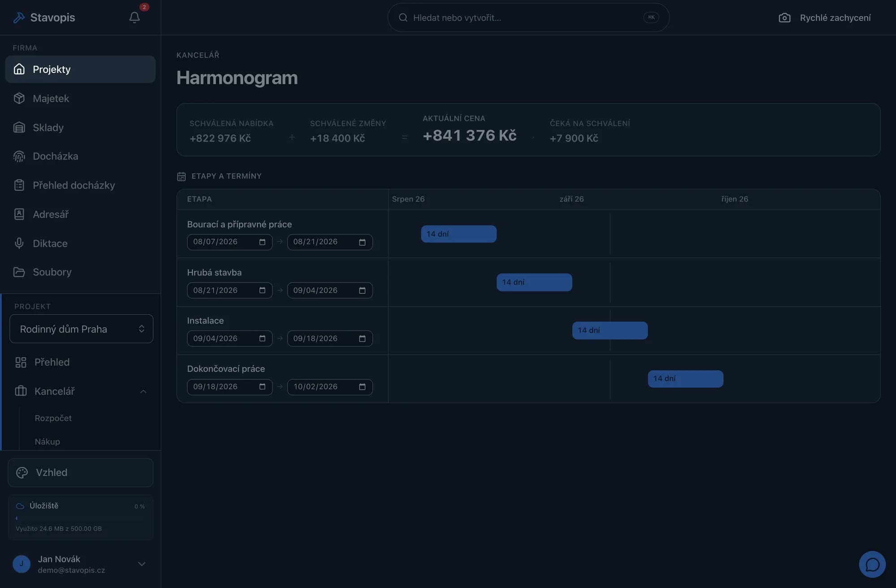The image size is (896, 588).
Task: Open the chat bubble support button
Action: pyautogui.click(x=872, y=564)
